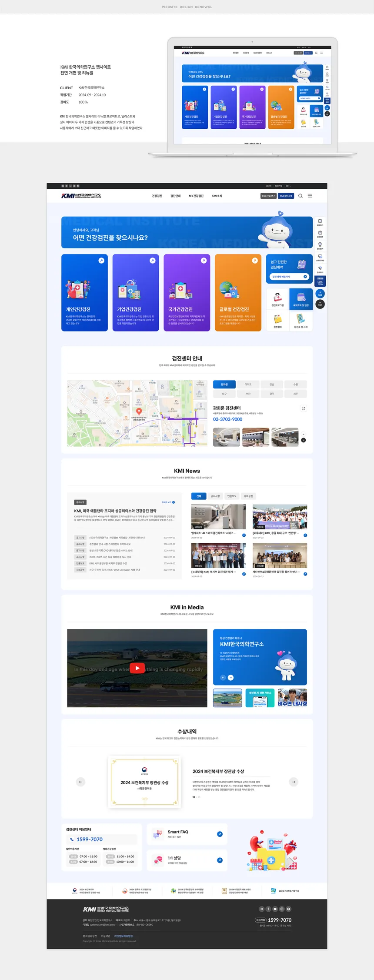Open the SNS floating round button
This screenshot has height=980, width=374.
[320, 293]
